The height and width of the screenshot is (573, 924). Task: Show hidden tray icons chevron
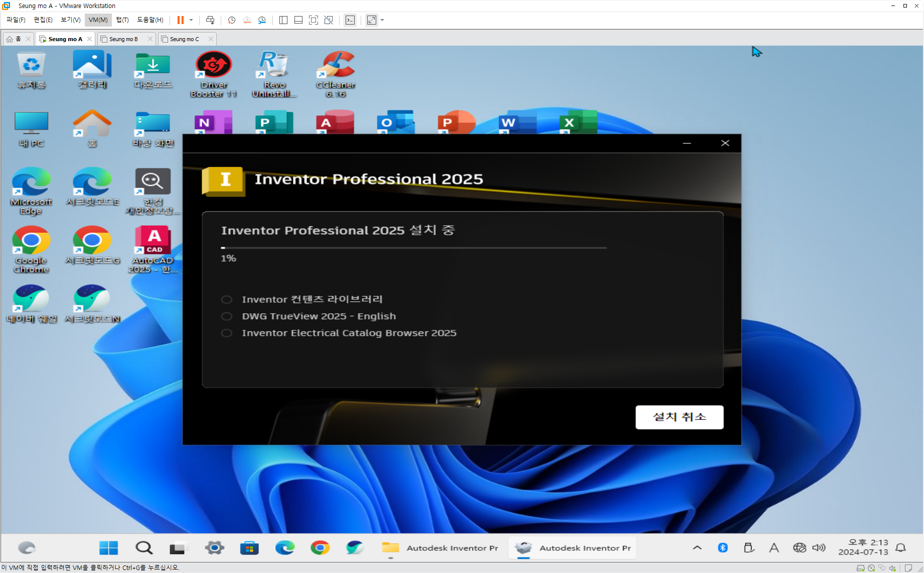point(697,548)
